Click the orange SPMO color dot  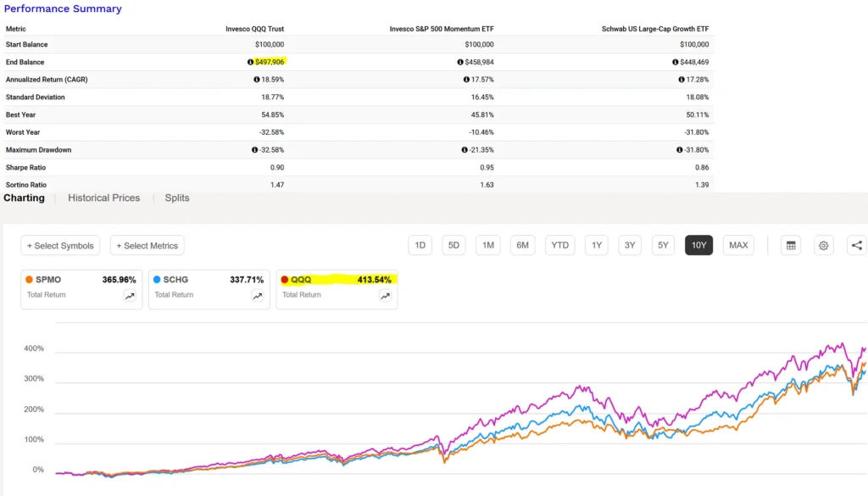[30, 280]
